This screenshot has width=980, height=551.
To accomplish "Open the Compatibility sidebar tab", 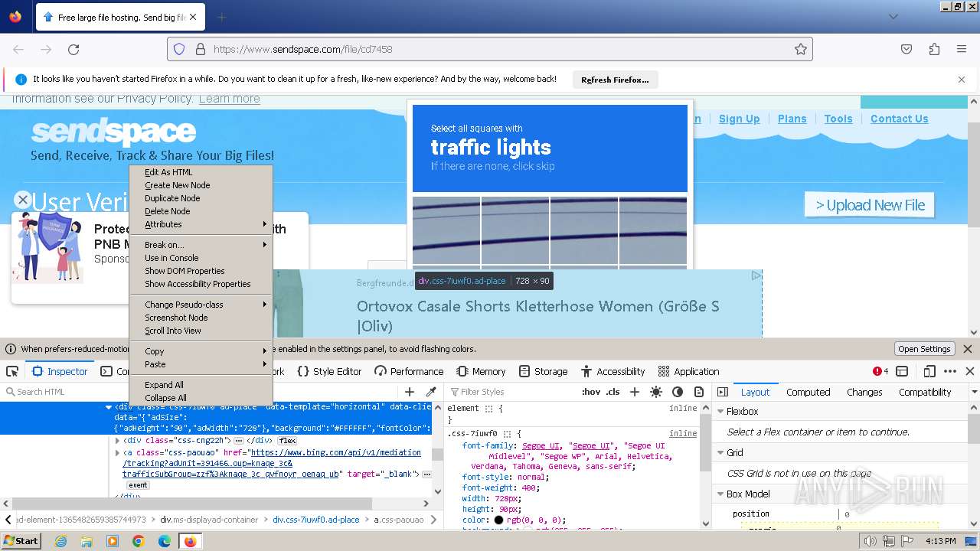I will tap(925, 392).
